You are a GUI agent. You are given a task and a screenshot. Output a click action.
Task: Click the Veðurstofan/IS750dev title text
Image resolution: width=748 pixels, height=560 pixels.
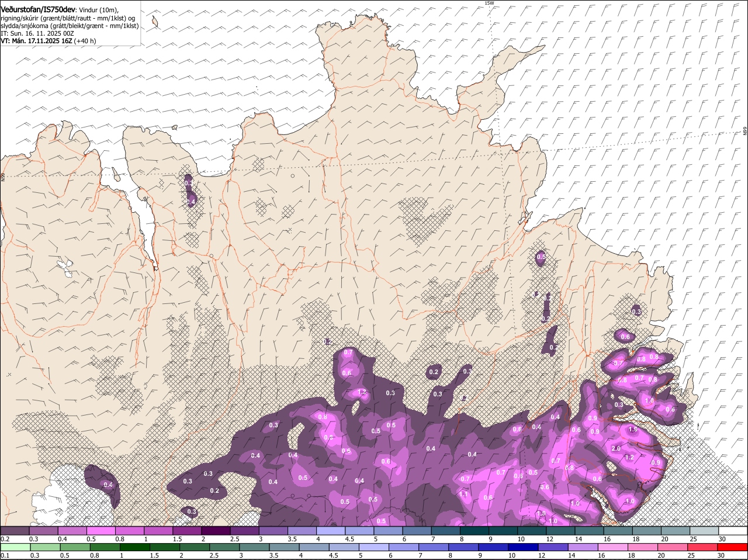pyautogui.click(x=38, y=10)
